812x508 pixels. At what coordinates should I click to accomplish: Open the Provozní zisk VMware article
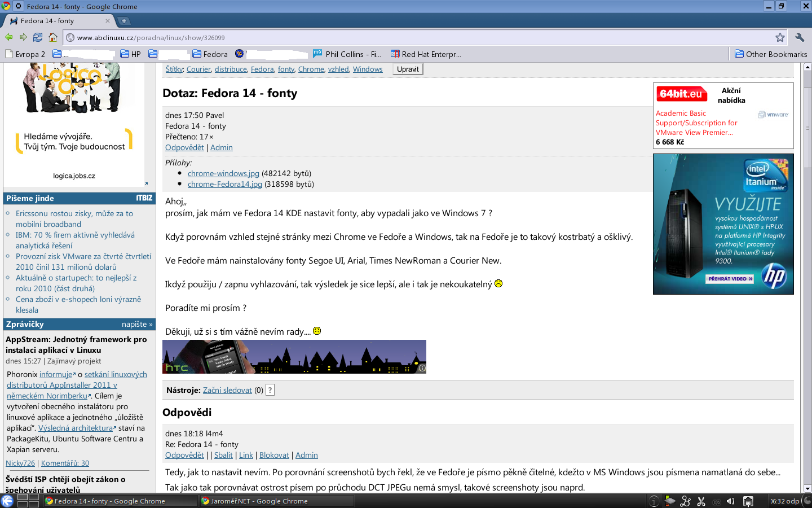83,262
